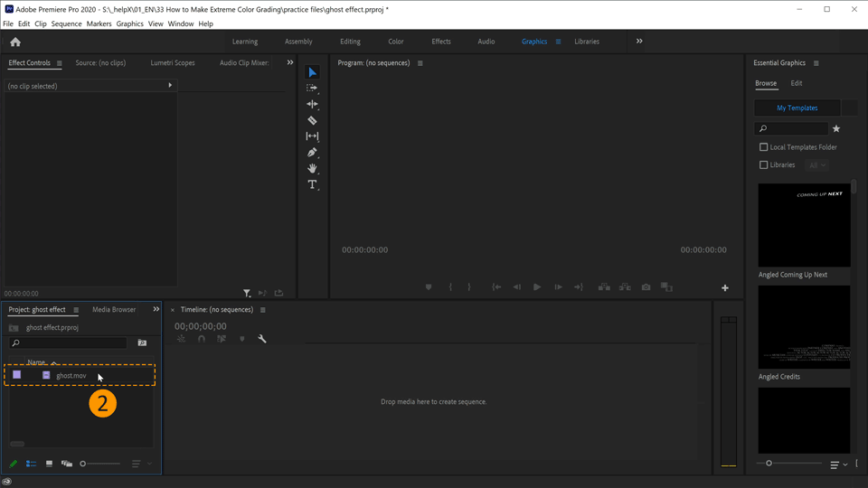Switch Project panel to Icon View
This screenshot has height=488, width=868.
(49, 464)
